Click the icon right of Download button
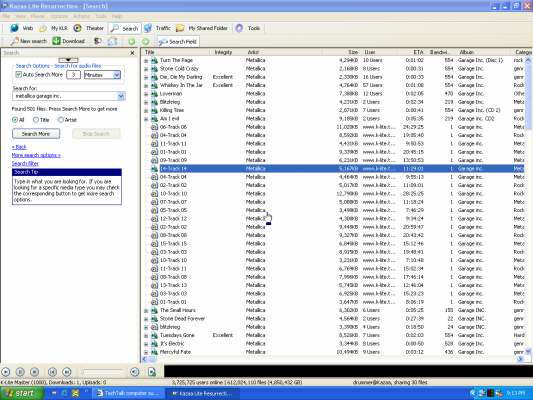 click(x=98, y=41)
